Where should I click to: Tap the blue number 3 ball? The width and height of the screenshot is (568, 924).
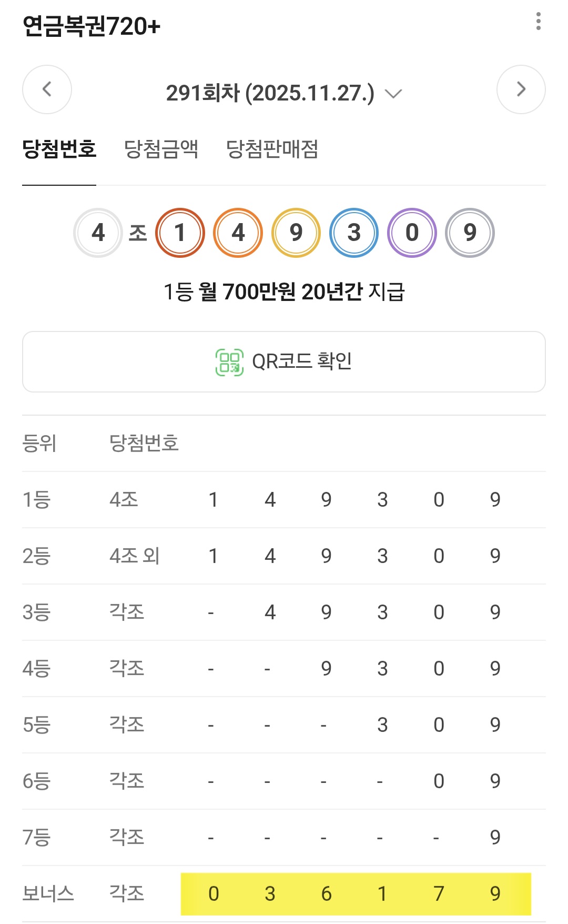tap(354, 233)
